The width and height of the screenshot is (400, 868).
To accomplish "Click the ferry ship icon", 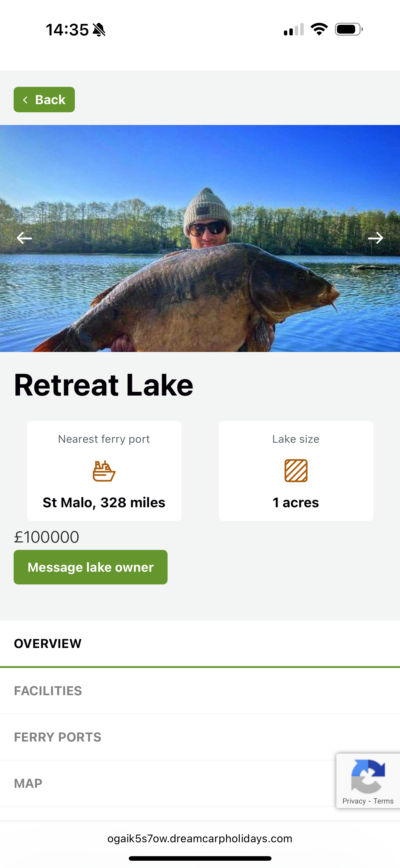I will click(x=104, y=471).
